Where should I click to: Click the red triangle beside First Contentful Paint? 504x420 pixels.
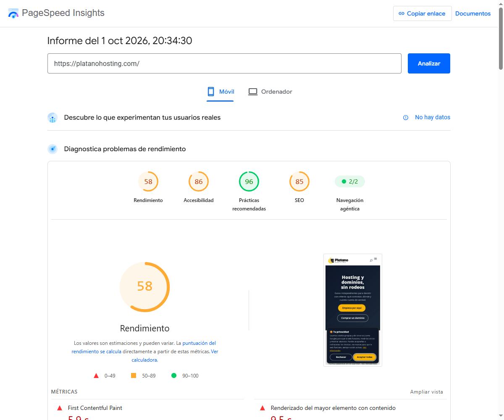(x=59, y=408)
